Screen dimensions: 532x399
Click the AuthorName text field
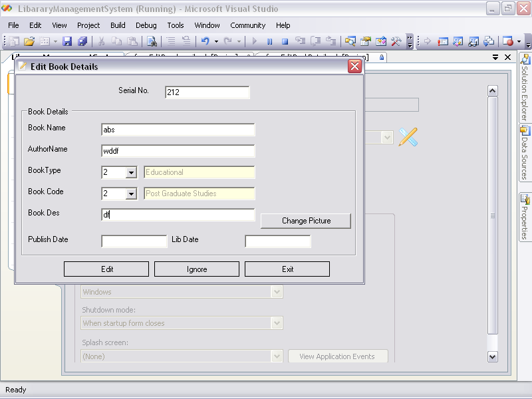click(x=178, y=151)
